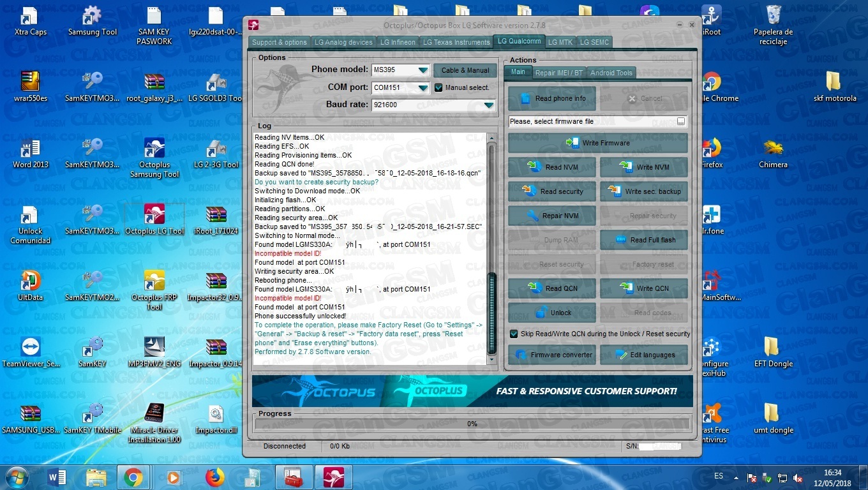Click Firefox icon in the taskbar
This screenshot has height=490, width=868.
(215, 477)
